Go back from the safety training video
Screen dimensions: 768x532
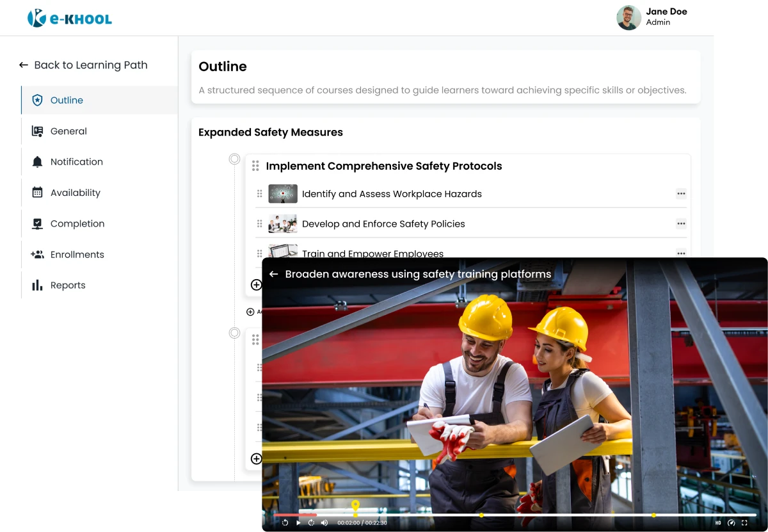click(273, 274)
